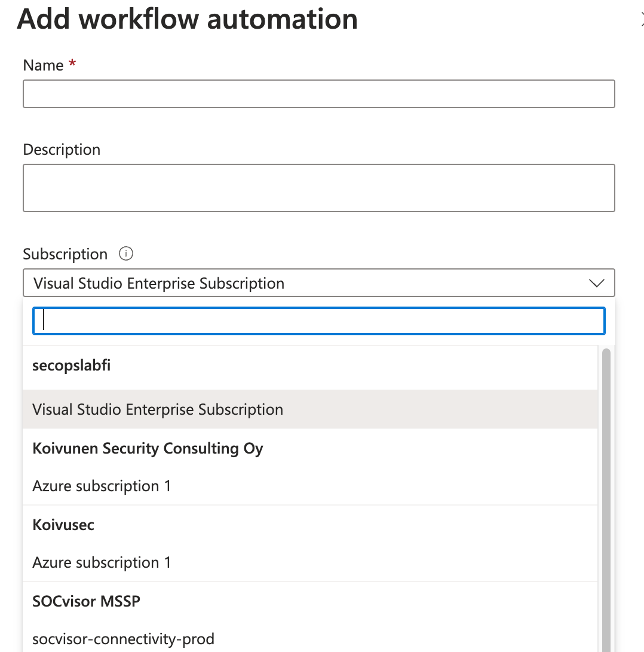Image resolution: width=644 pixels, height=652 pixels.
Task: Select Azure subscription 1 under Koivunen Security Consulting Oy
Action: [310, 486]
